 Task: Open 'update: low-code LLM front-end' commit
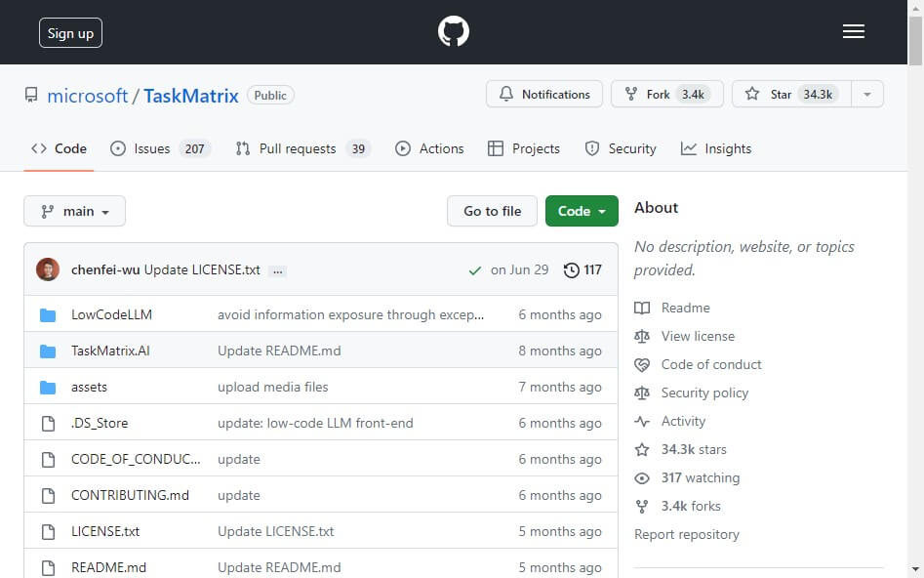pos(315,423)
